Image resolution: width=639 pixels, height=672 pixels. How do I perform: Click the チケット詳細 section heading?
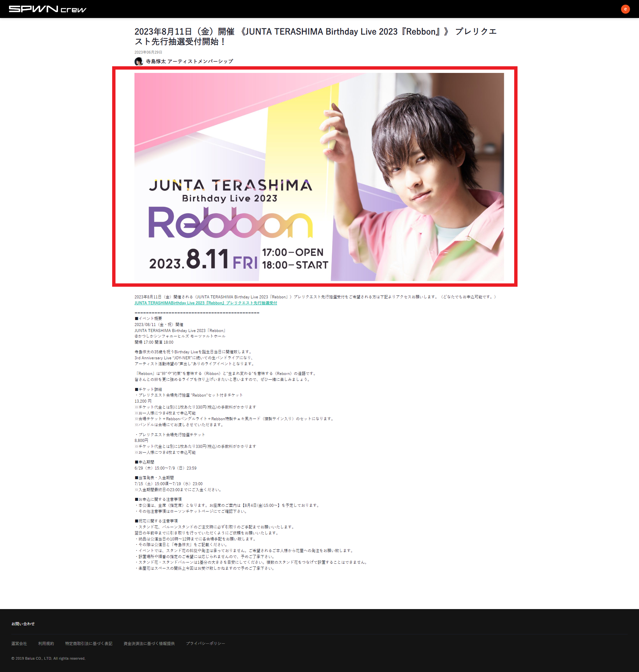point(148,389)
